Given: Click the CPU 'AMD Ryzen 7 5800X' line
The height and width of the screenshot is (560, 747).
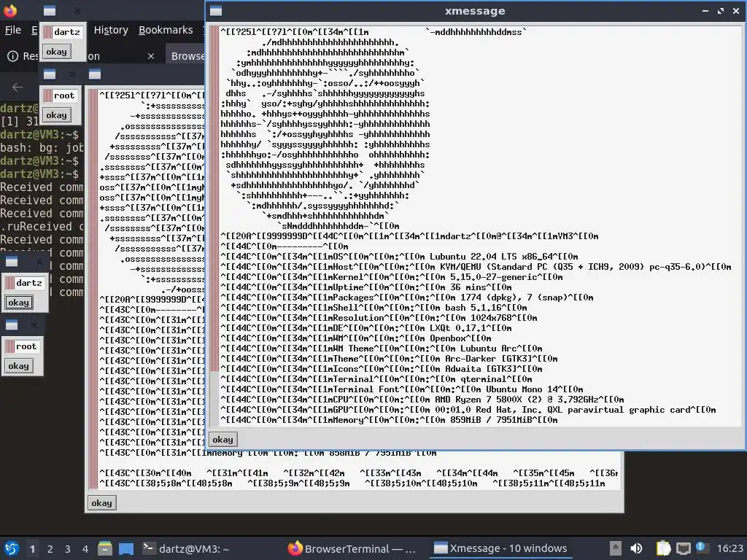Looking at the screenshot, I should pyautogui.click(x=422, y=400).
